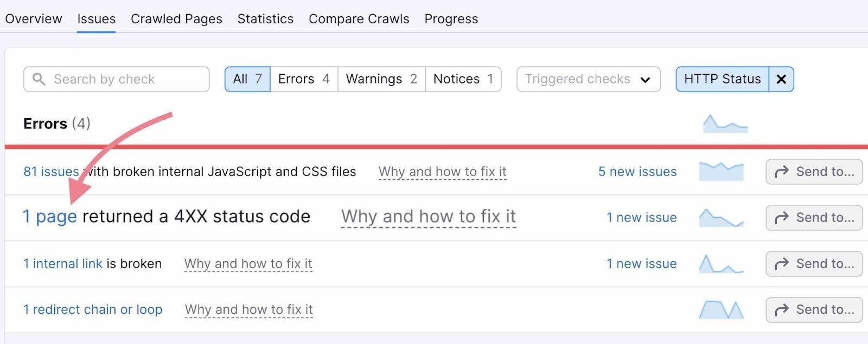Filter issues by Notices
The height and width of the screenshot is (344, 868).
coord(463,79)
